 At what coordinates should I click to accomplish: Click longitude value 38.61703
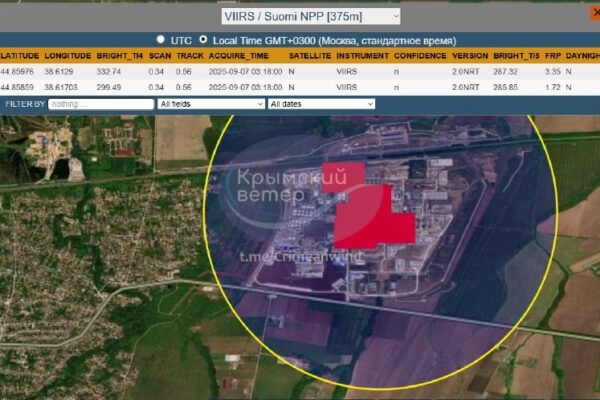point(61,87)
